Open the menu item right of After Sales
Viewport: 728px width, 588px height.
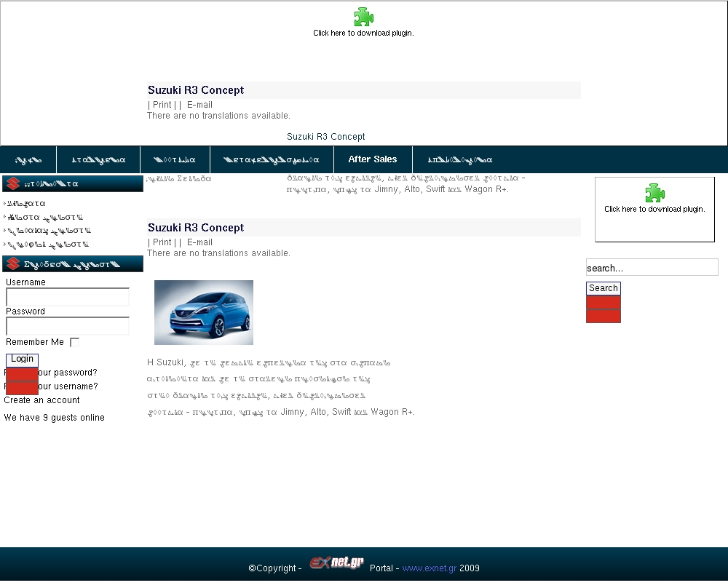tap(459, 159)
